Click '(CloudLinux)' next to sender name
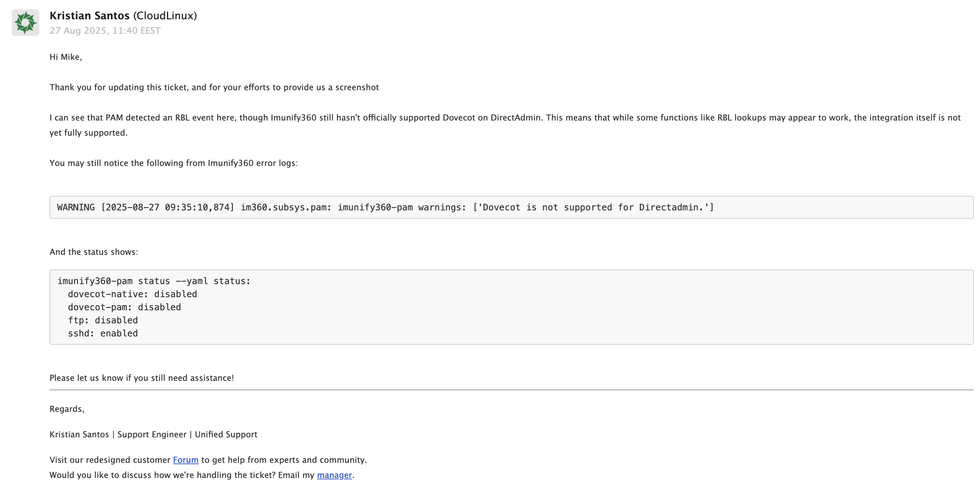 pyautogui.click(x=165, y=15)
